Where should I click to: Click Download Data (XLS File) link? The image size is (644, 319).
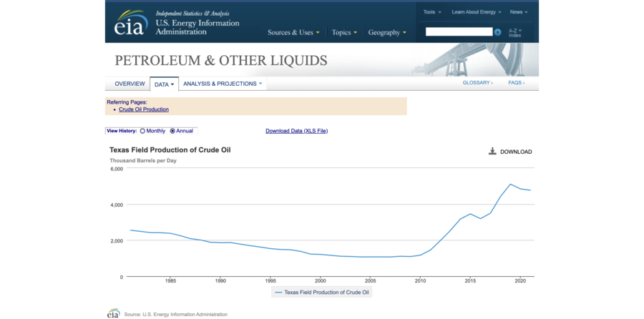[x=296, y=131]
